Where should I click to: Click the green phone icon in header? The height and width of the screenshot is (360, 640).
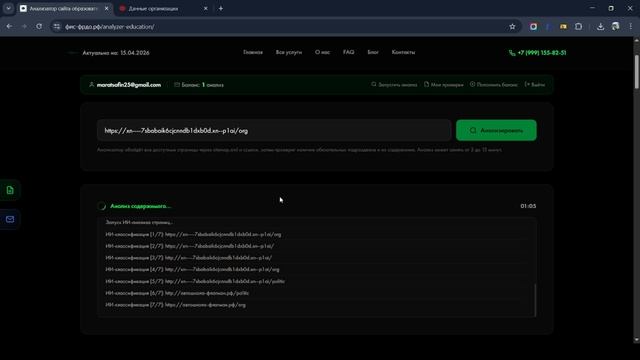coord(512,53)
